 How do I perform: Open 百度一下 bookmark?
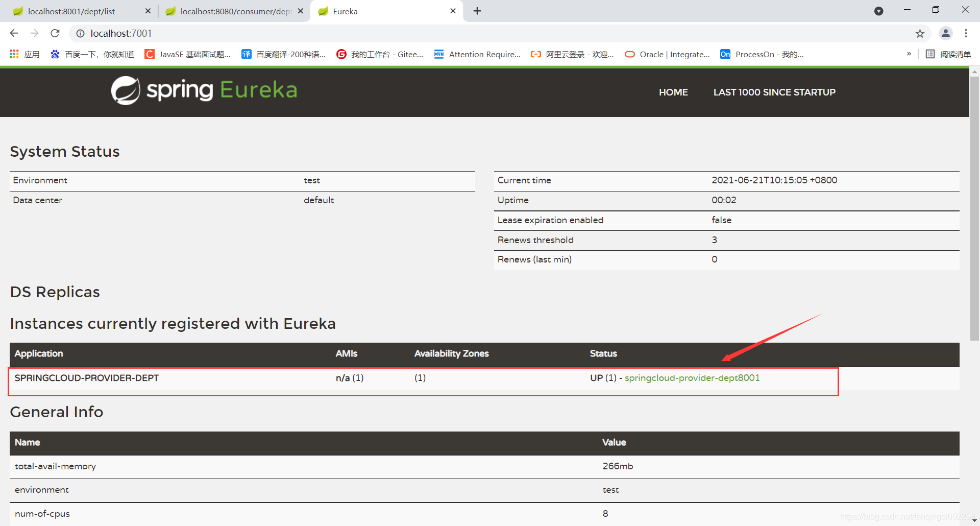(92, 54)
